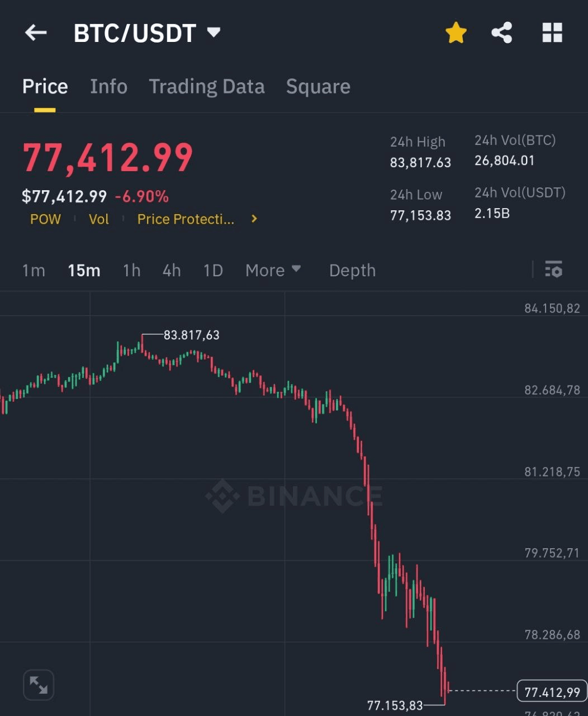The height and width of the screenshot is (716, 588).
Task: Tap the POW tag
Action: coord(45,219)
